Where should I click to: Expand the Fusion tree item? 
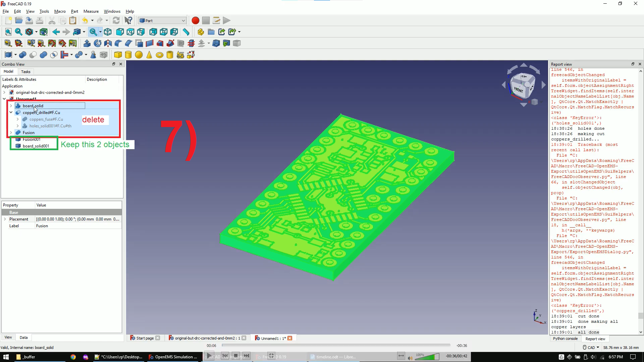11,132
